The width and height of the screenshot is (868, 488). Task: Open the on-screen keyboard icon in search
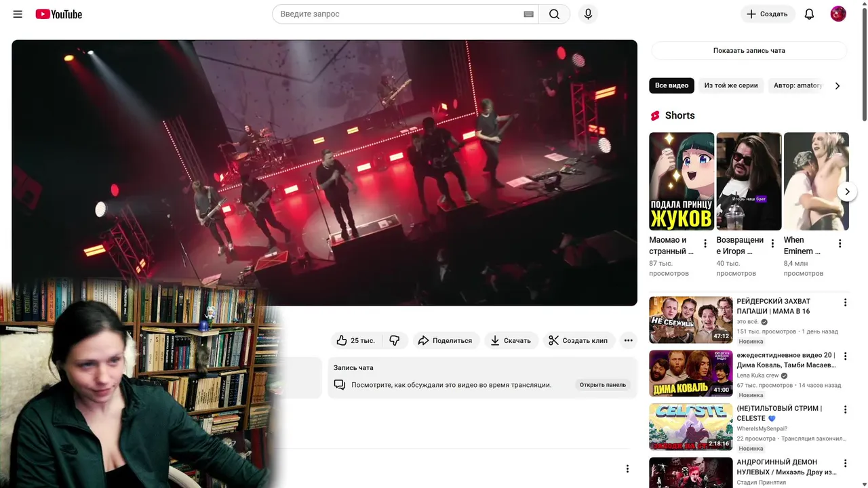click(x=529, y=14)
